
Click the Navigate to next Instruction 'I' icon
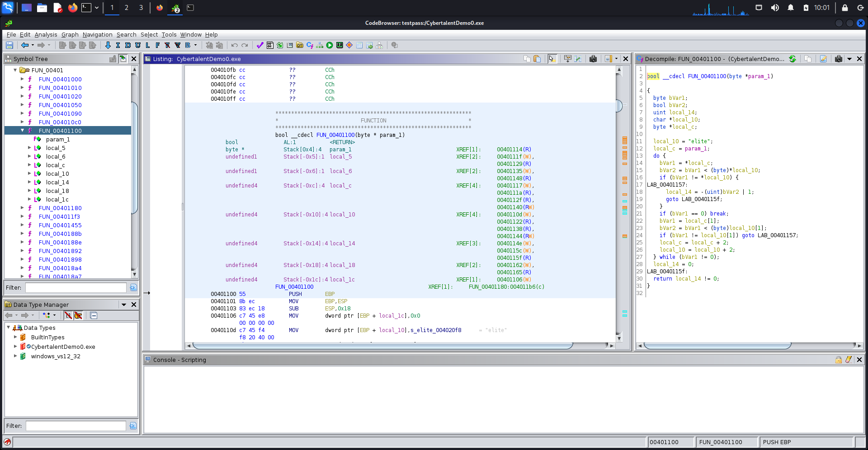[x=118, y=45]
